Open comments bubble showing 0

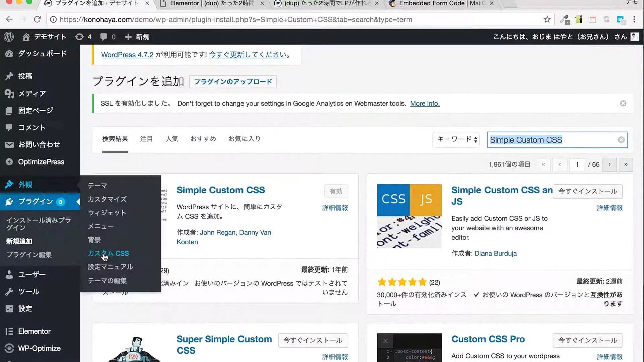click(108, 37)
